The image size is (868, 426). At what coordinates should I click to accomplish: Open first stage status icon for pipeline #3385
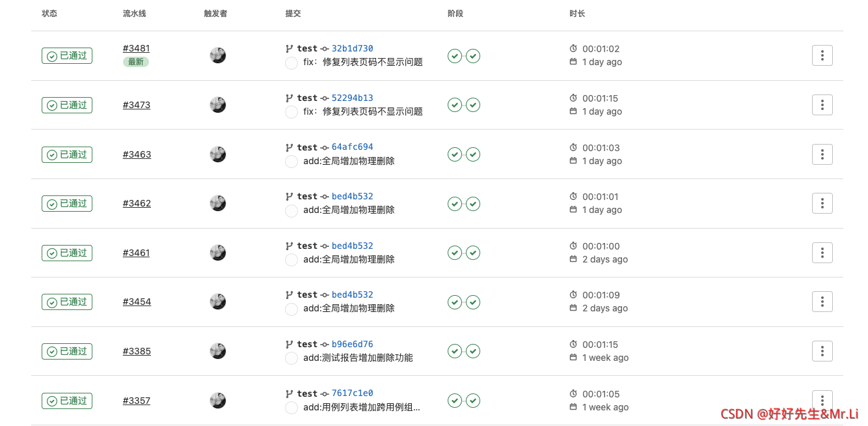coord(455,351)
